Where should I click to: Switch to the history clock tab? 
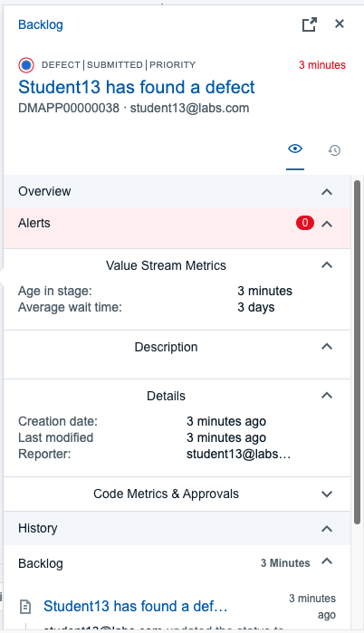pyautogui.click(x=334, y=150)
